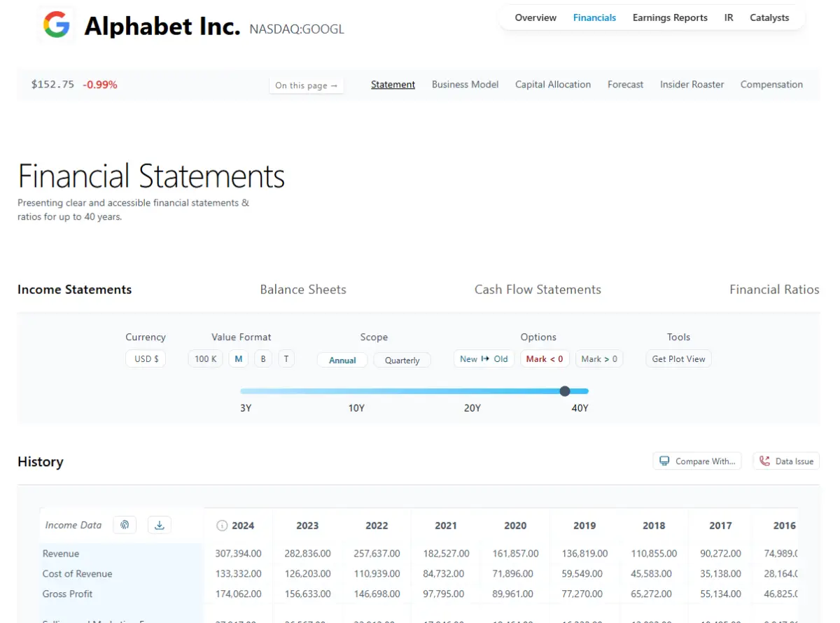Download income data using the download icon
The image size is (840, 623).
coord(160,525)
